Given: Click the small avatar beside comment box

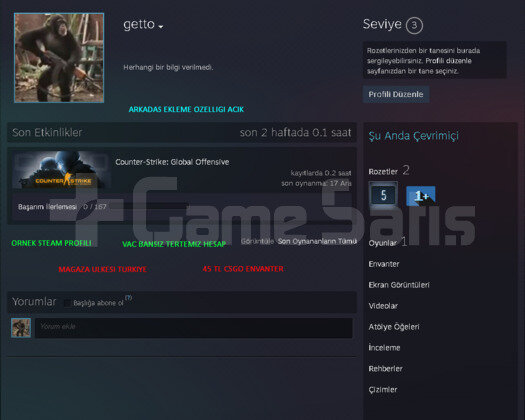Looking at the screenshot, I should [21, 328].
